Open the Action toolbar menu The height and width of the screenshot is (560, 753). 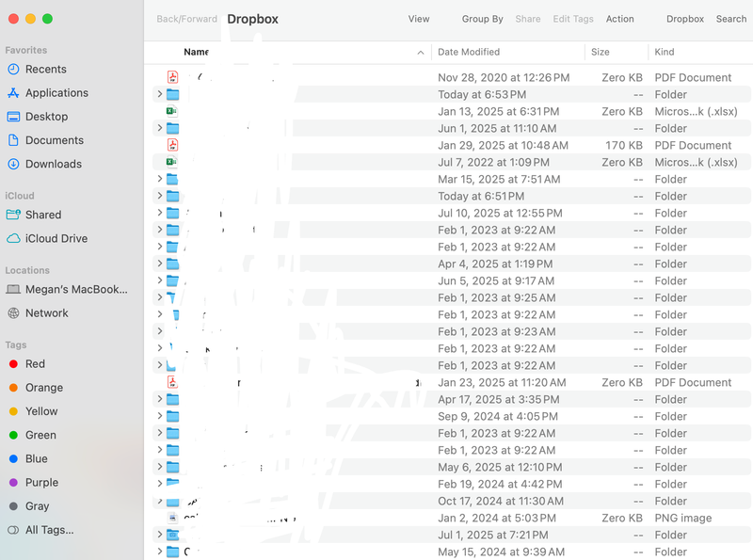coord(619,19)
